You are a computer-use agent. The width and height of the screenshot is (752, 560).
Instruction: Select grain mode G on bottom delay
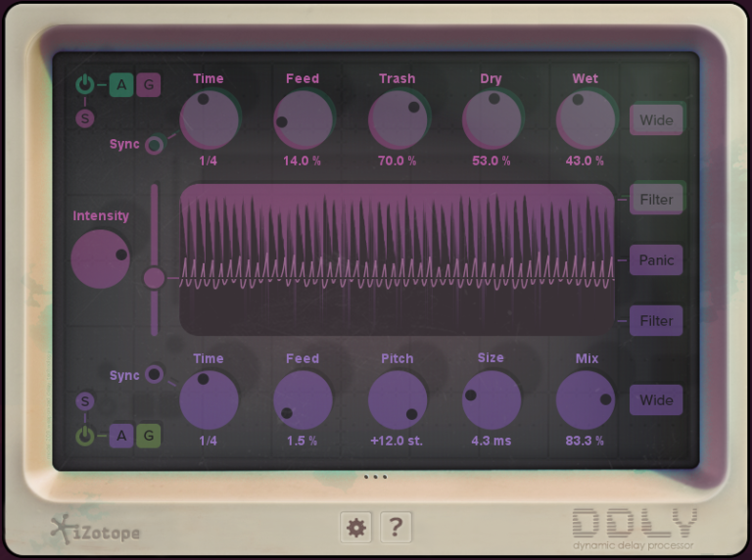pos(148,436)
